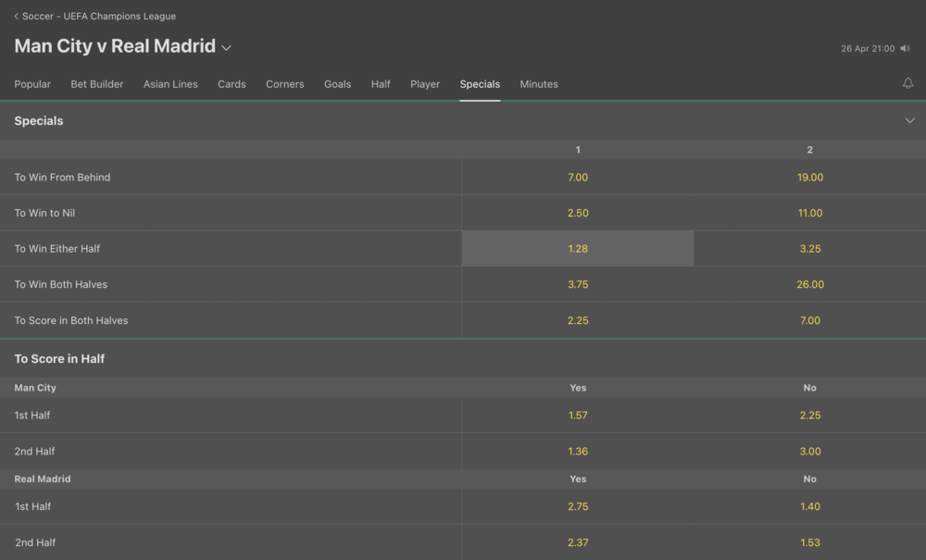Pick Real Madrid To Win to Nil 11.00
The height and width of the screenshot is (560, 926).
(810, 213)
